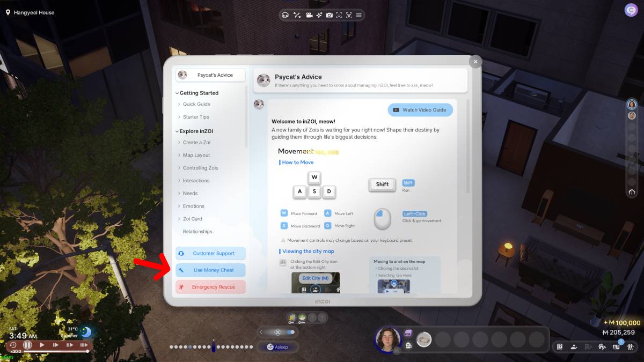
Task: Click the home icon on right sidebar
Action: 632,192
